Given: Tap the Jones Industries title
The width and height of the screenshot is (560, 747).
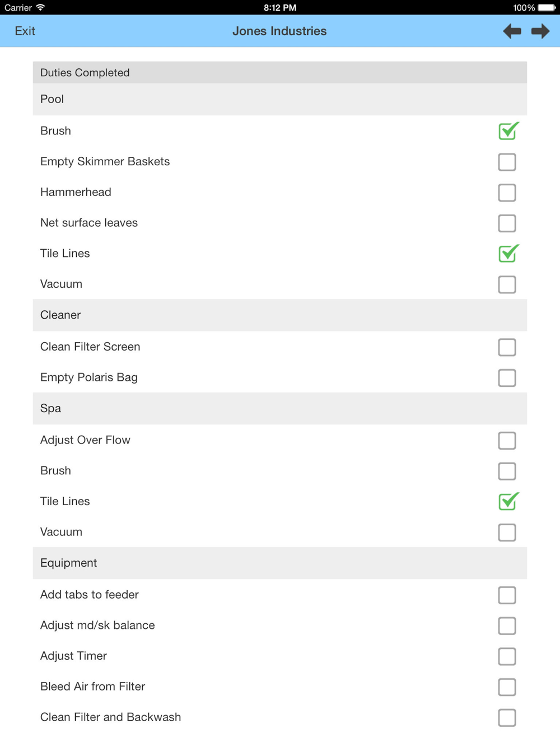Looking at the screenshot, I should pyautogui.click(x=279, y=31).
